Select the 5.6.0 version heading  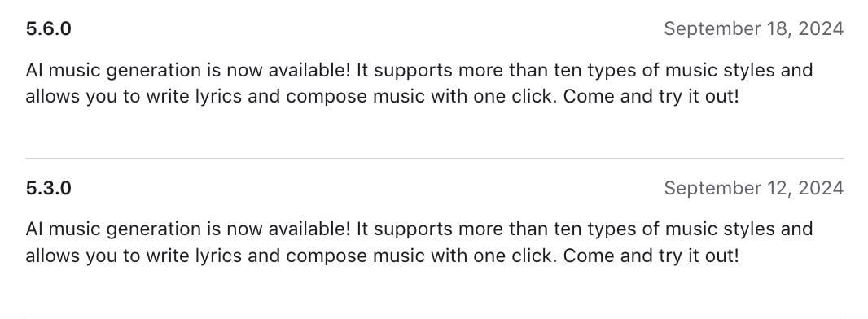click(48, 28)
